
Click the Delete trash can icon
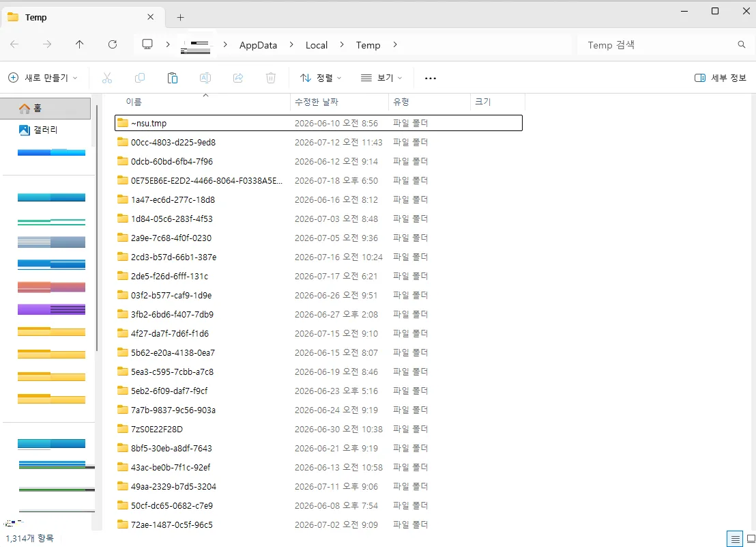click(x=271, y=78)
